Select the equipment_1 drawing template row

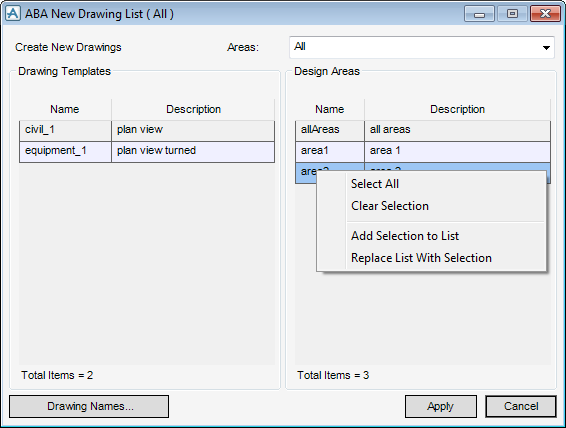click(x=147, y=151)
